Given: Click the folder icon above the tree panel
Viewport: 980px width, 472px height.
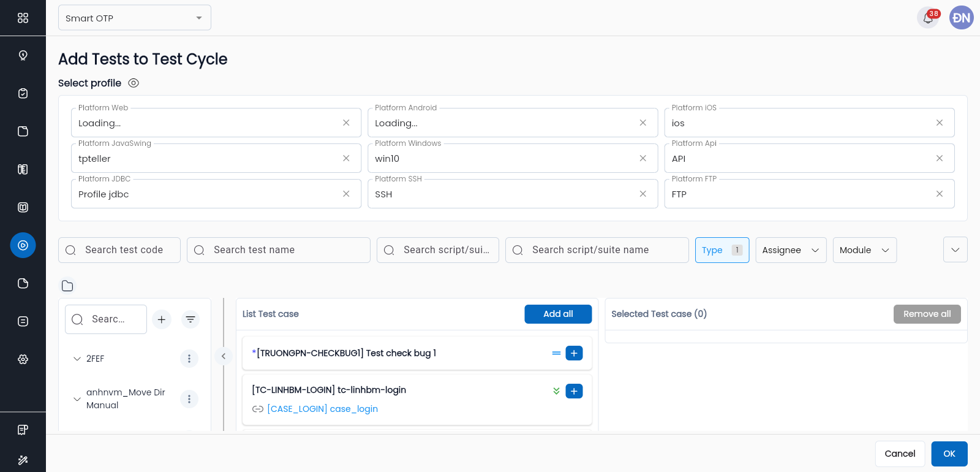Looking at the screenshot, I should (67, 286).
